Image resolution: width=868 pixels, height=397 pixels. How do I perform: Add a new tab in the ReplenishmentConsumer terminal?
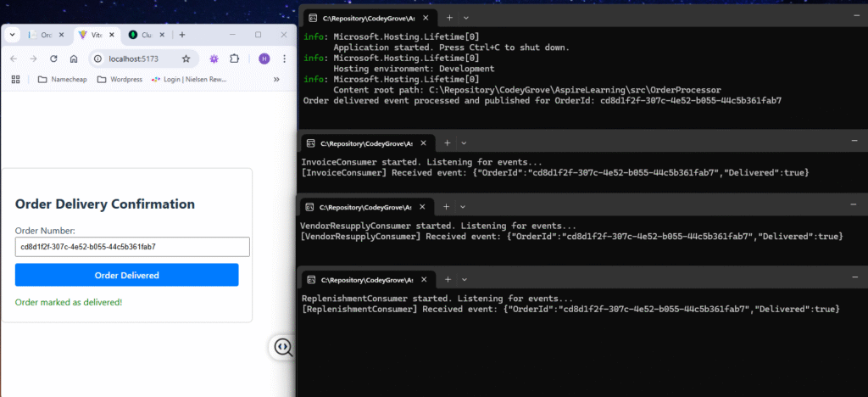click(x=448, y=280)
